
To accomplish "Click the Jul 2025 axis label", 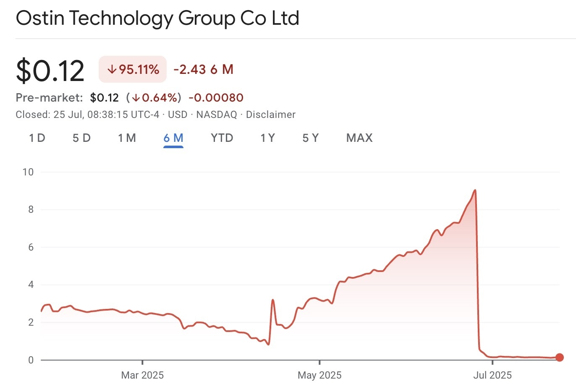I will pos(492,375).
